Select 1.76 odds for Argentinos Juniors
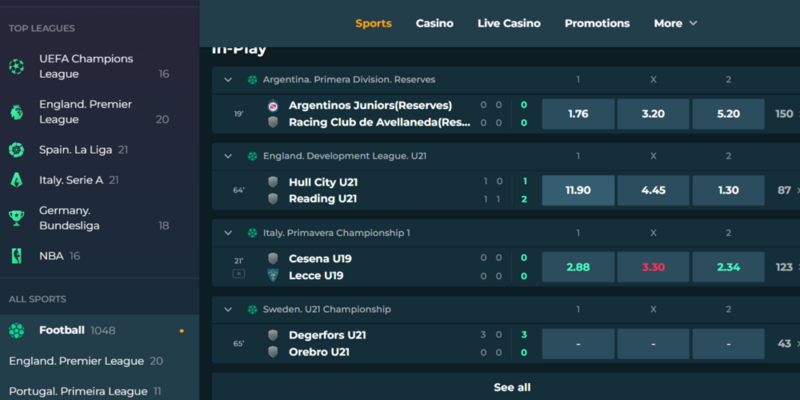The image size is (800, 400). pyautogui.click(x=578, y=114)
